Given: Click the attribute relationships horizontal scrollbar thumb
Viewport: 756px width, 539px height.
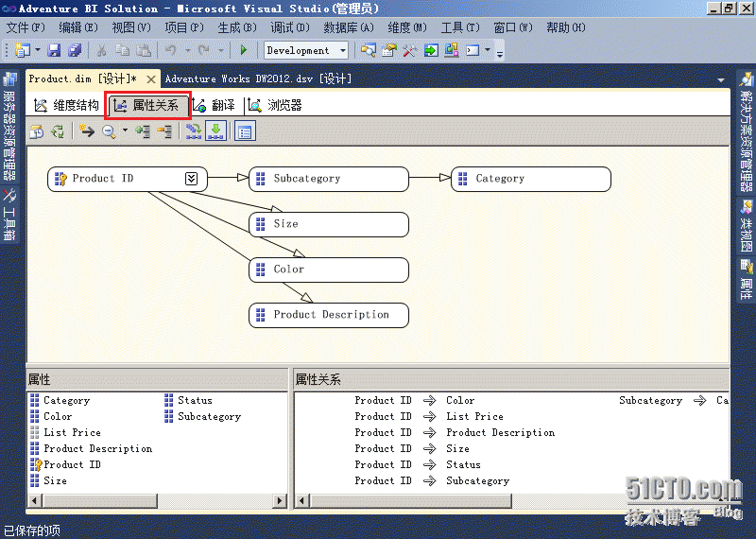Looking at the screenshot, I should [411, 501].
